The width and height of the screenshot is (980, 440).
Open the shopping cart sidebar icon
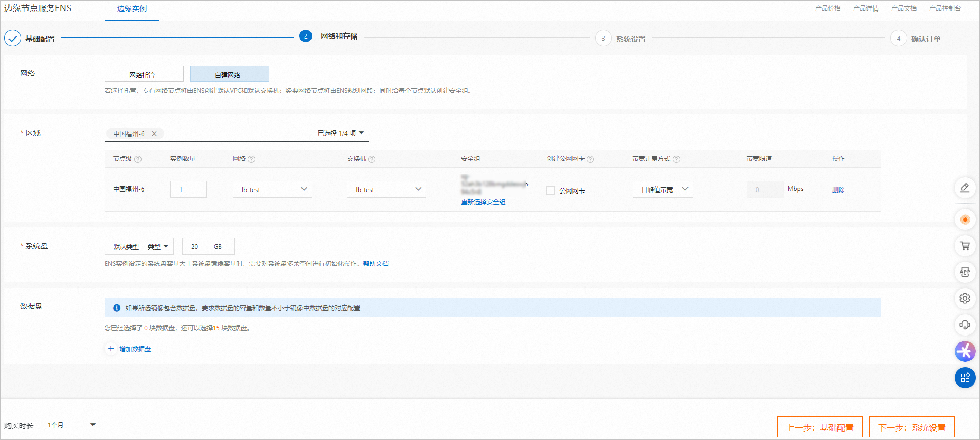[965, 246]
